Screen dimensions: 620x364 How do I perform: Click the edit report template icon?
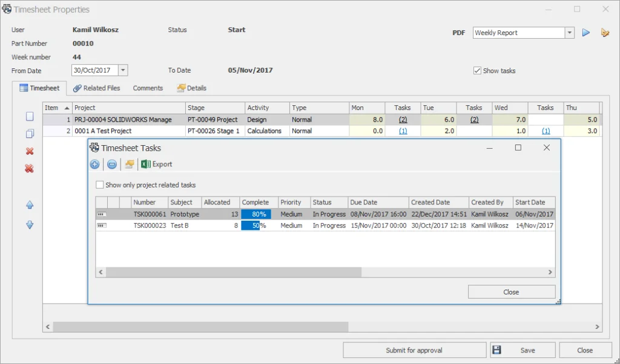pyautogui.click(x=604, y=33)
